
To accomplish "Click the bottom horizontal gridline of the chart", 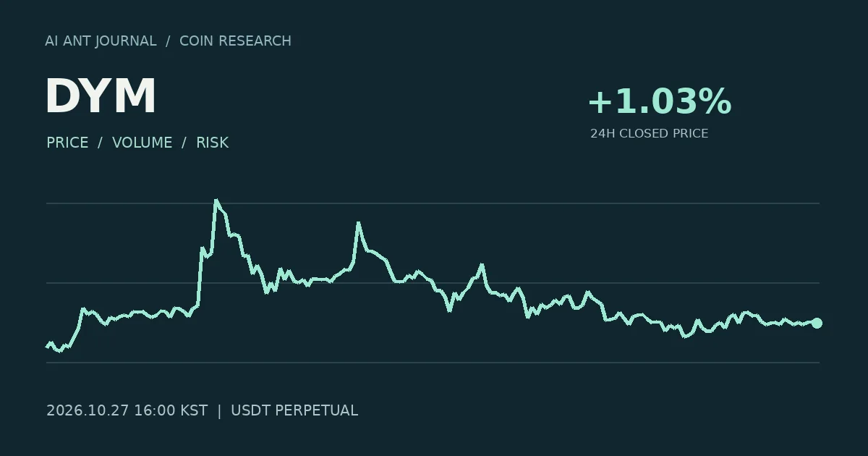I will pos(433,363).
